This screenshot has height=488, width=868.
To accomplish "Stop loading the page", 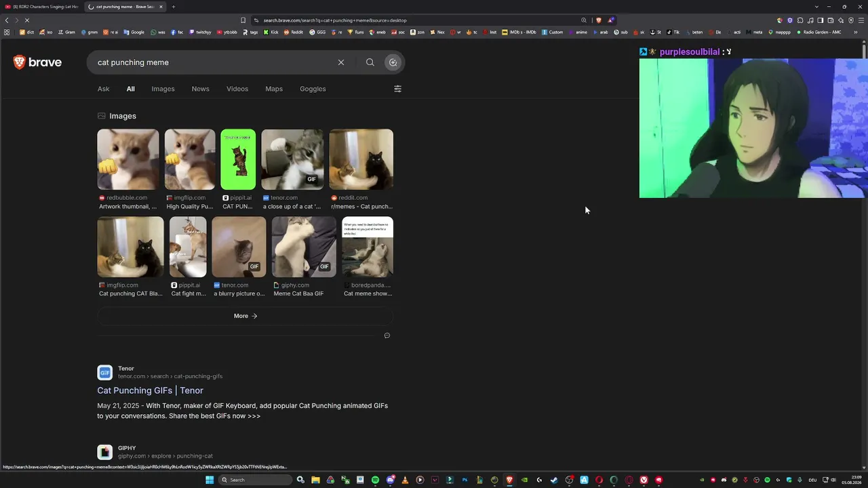I will 27,20.
